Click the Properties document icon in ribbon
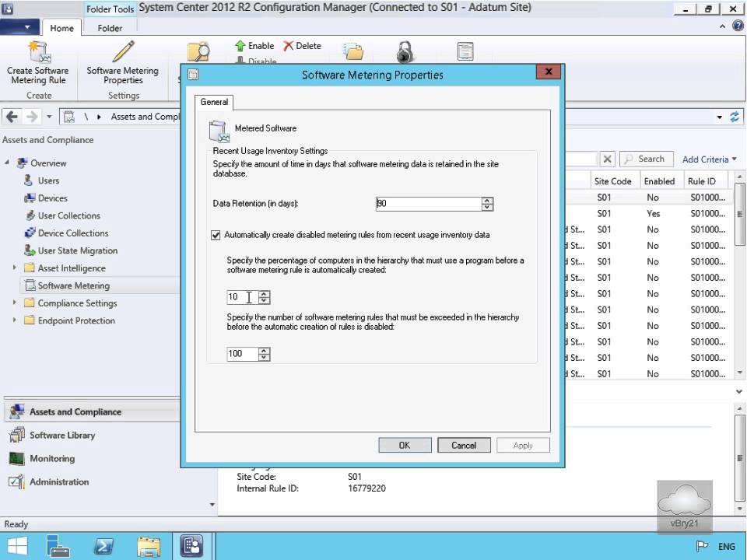This screenshot has height=560, width=747. tap(465, 51)
